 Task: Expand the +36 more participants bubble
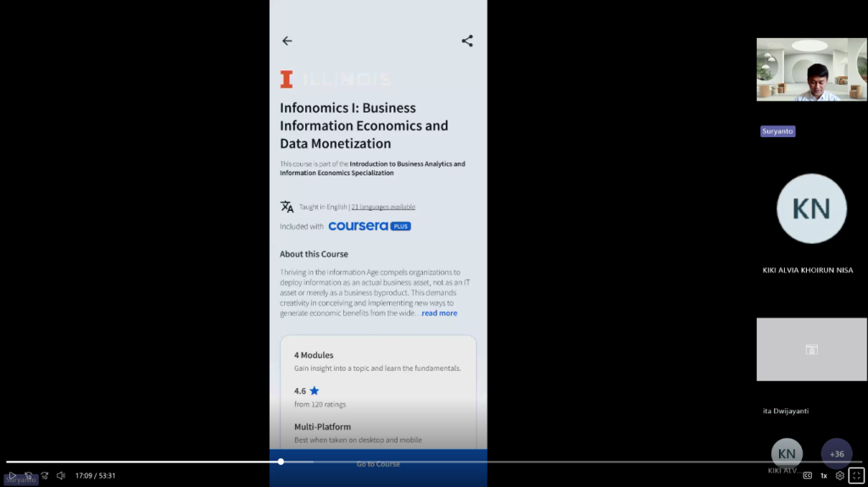(837, 454)
